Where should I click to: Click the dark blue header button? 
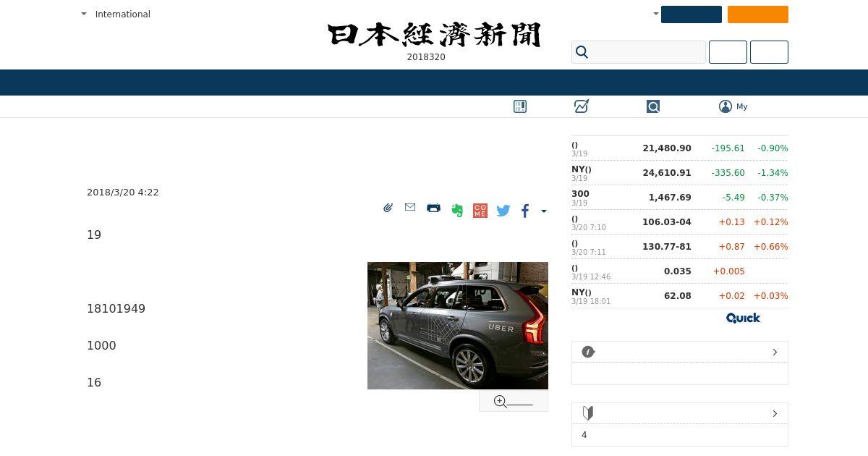(692, 14)
